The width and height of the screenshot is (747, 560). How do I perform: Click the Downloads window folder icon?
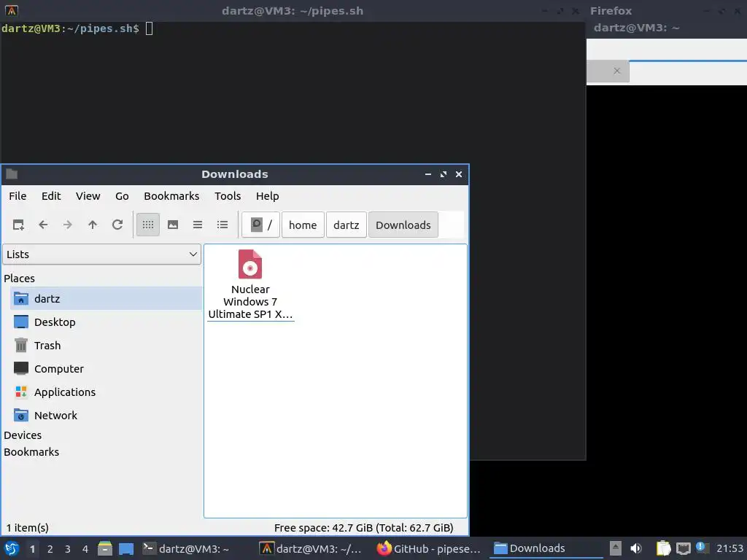(x=12, y=174)
